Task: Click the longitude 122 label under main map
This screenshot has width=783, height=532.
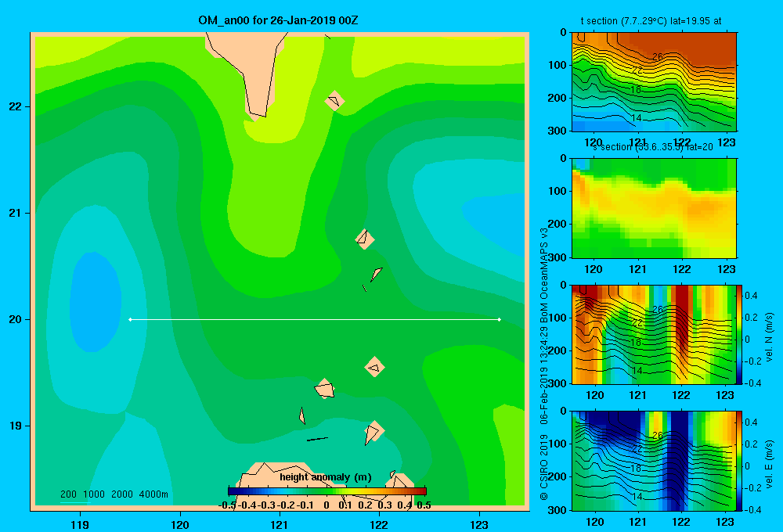Action: coord(380,524)
